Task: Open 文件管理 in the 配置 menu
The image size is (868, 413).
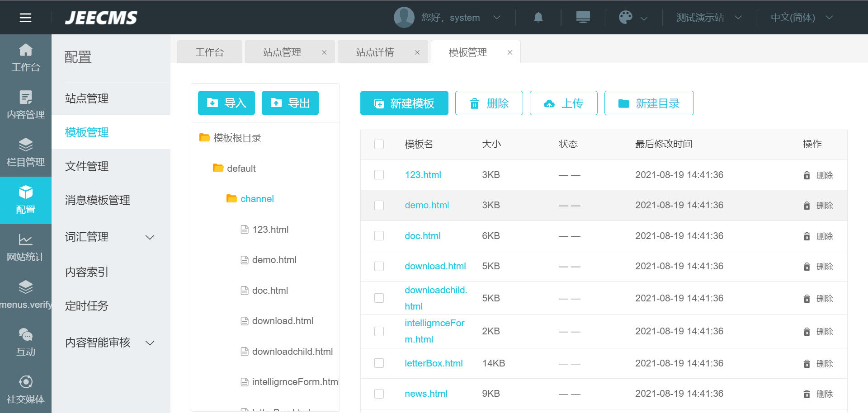Action: point(111,166)
